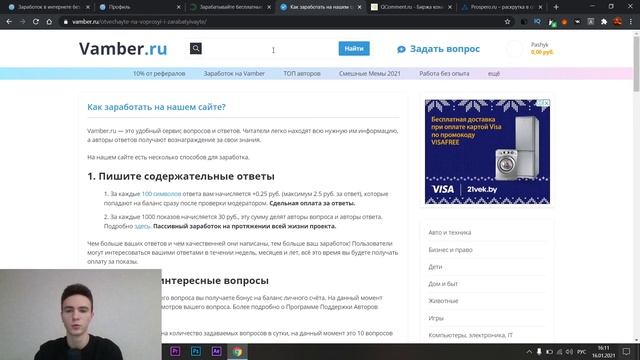Follow the здесь link

click(x=142, y=226)
